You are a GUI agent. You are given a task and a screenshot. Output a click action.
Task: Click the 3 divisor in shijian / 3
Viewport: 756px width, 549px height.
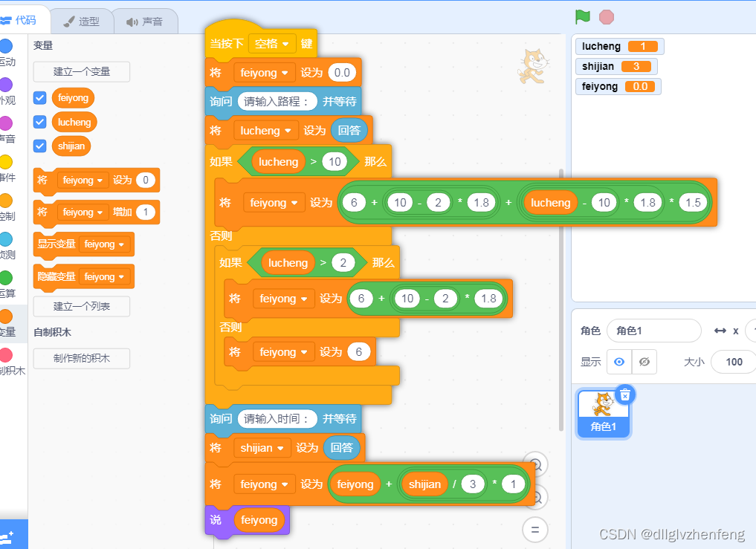click(473, 484)
